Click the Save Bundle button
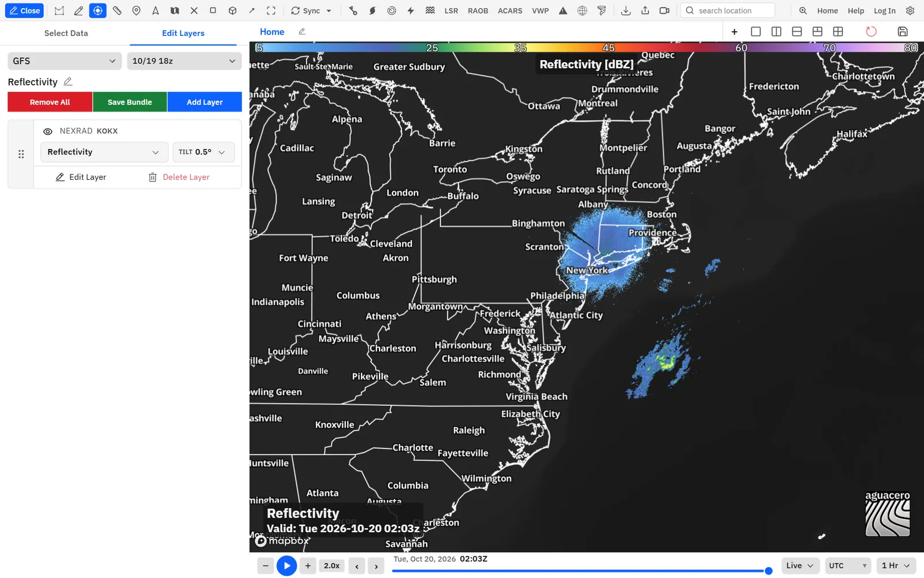The image size is (924, 578). pos(130,102)
